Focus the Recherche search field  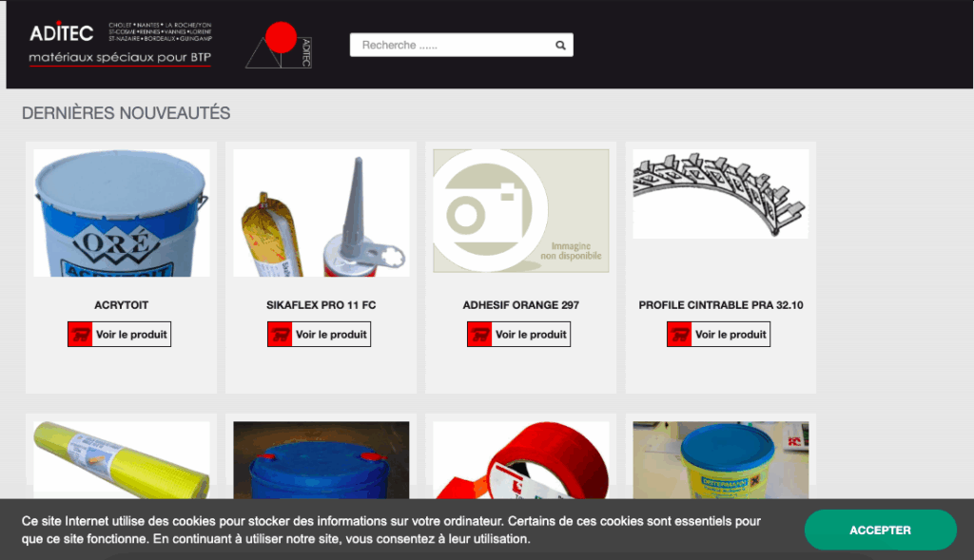click(x=452, y=45)
